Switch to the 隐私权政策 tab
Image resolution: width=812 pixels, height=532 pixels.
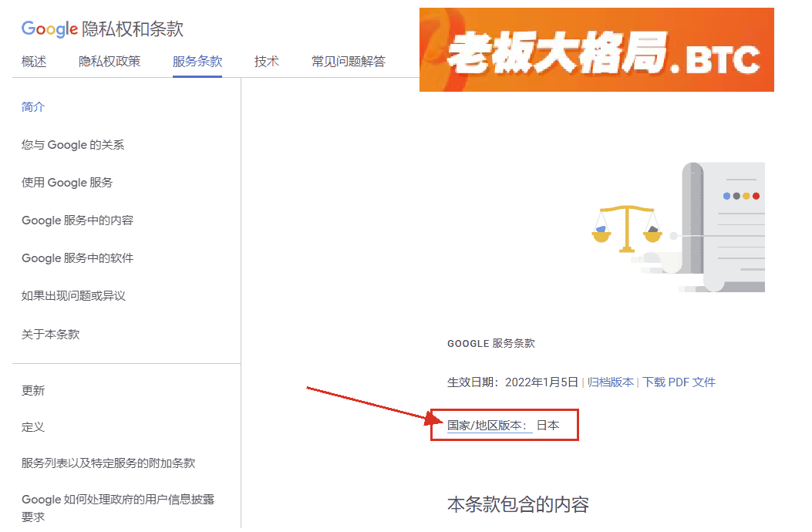pyautogui.click(x=110, y=62)
